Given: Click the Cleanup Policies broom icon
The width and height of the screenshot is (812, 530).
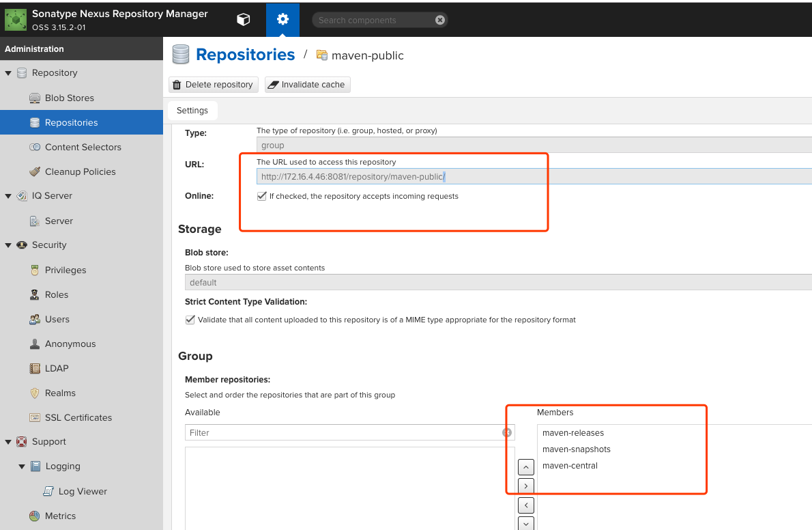Looking at the screenshot, I should [x=35, y=171].
